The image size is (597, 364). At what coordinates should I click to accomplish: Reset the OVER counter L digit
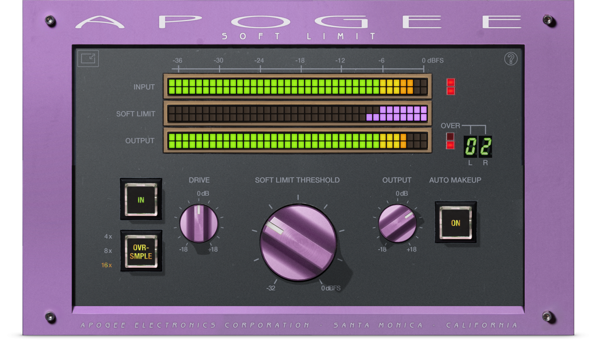(470, 146)
